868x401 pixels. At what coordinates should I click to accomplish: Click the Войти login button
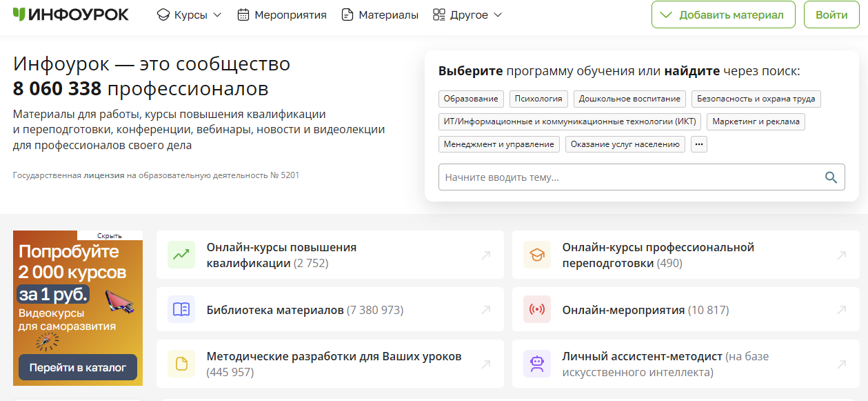[x=831, y=14]
